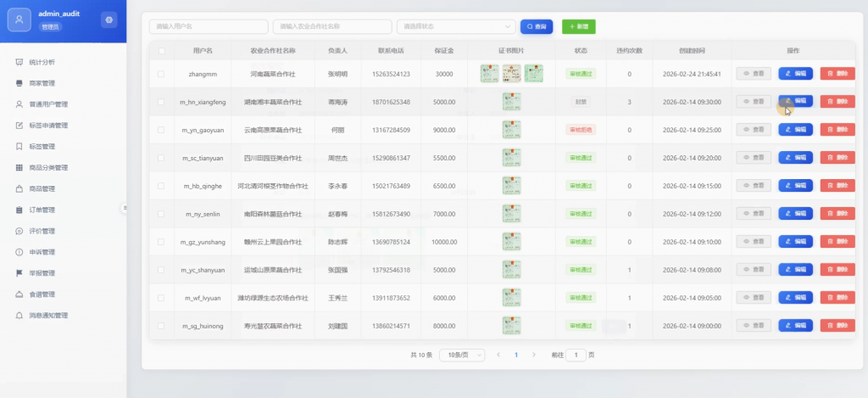Click the 标签申请管理 edit-note icon
Screen dimensions: 868x398
tap(19, 126)
